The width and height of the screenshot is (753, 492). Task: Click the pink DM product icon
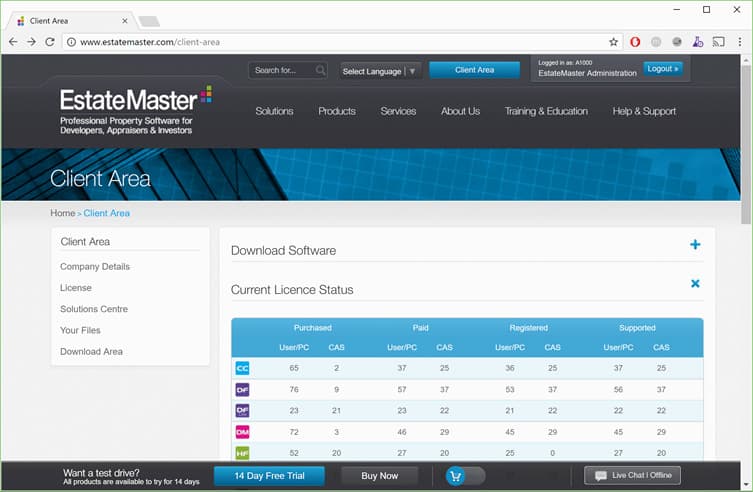coord(242,432)
